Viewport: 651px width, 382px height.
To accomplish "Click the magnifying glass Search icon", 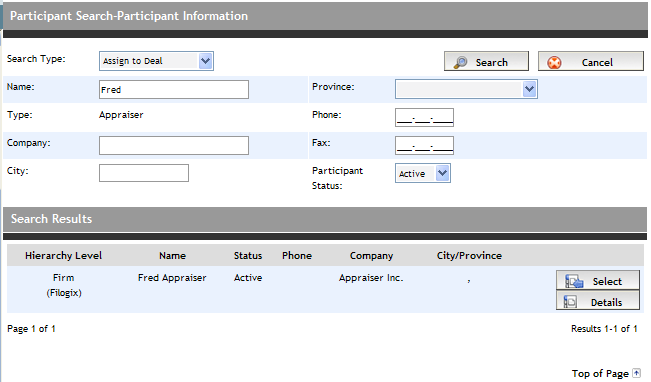I will click(460, 62).
